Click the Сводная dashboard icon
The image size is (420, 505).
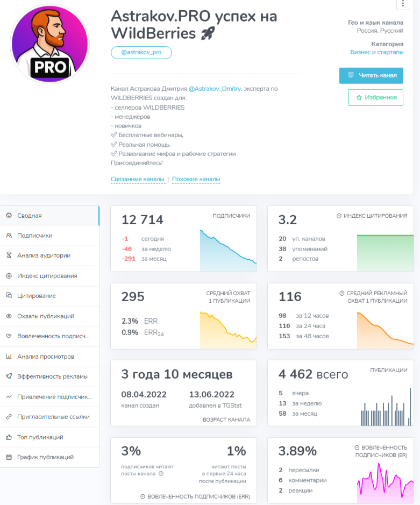pos(9,215)
